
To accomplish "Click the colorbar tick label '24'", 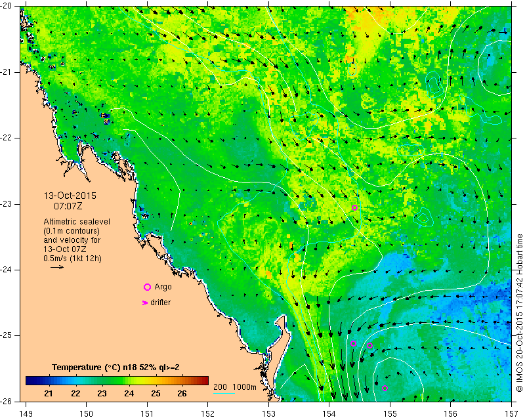I will point(129,393).
